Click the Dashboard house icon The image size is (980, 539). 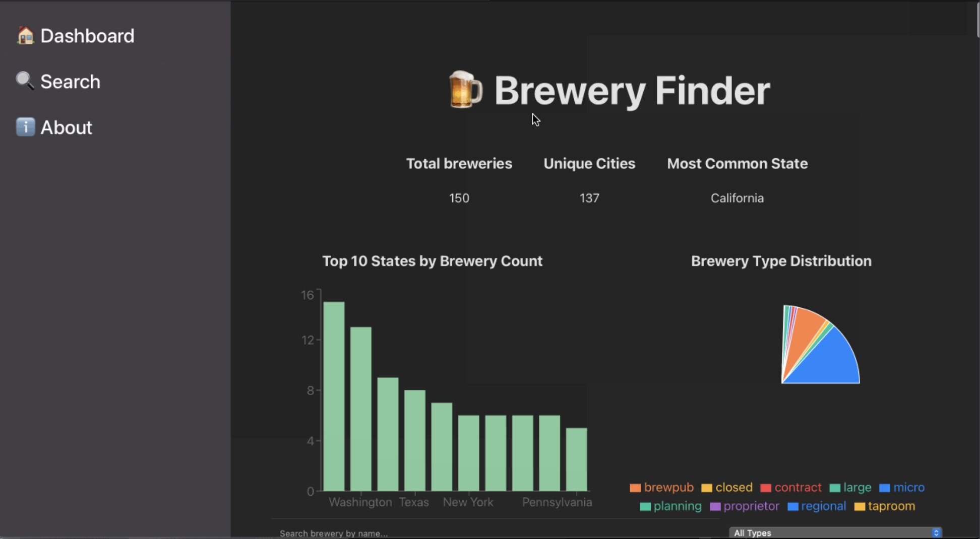tap(25, 36)
